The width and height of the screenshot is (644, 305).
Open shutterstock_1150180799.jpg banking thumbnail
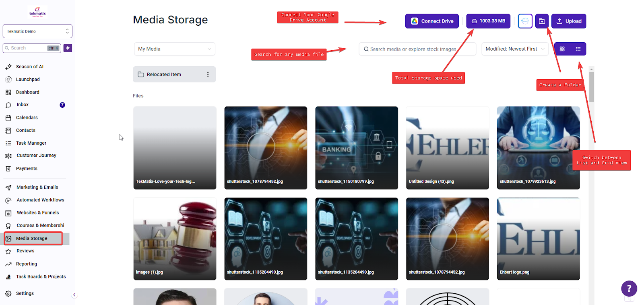tap(357, 148)
